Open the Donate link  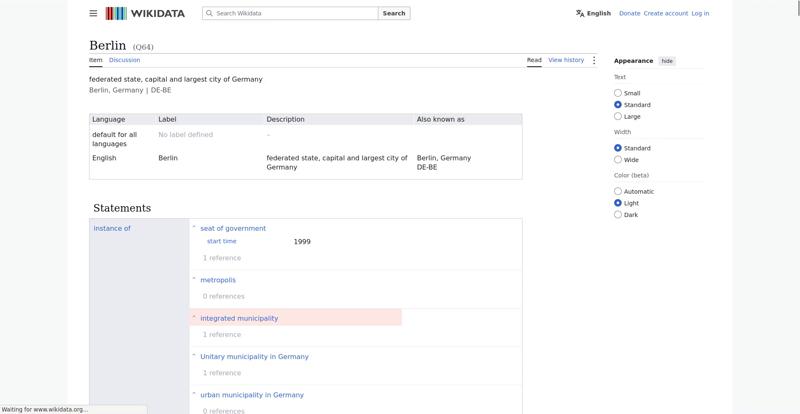pos(630,13)
